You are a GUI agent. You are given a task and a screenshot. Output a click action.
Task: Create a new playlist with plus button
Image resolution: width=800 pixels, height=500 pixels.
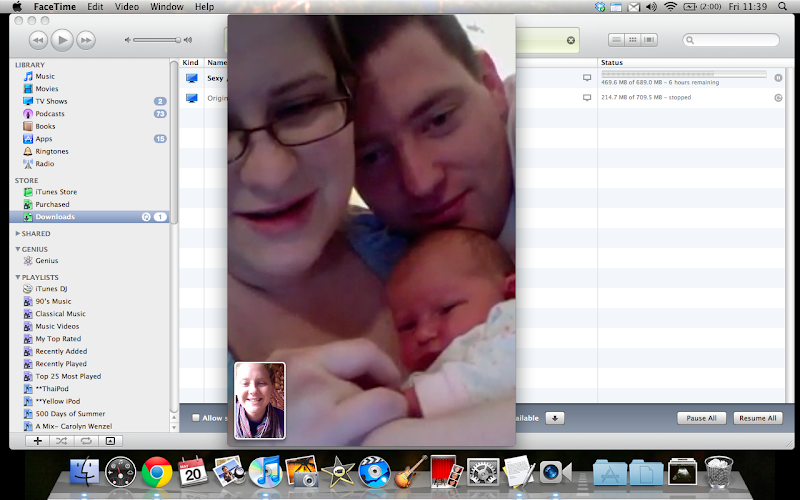point(38,440)
